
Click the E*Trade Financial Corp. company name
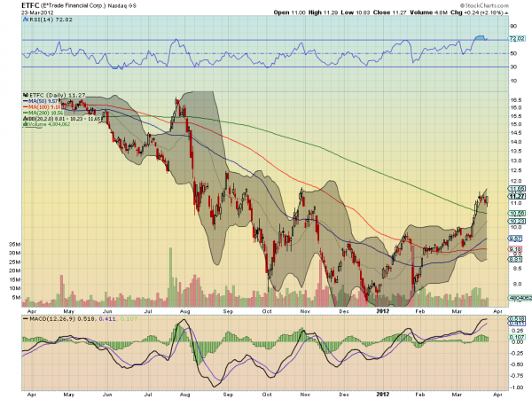[74, 5]
